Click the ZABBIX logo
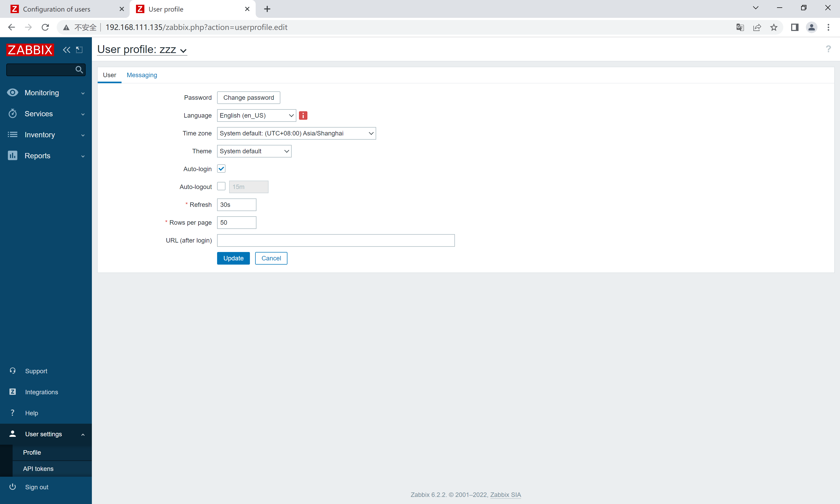 30,50
